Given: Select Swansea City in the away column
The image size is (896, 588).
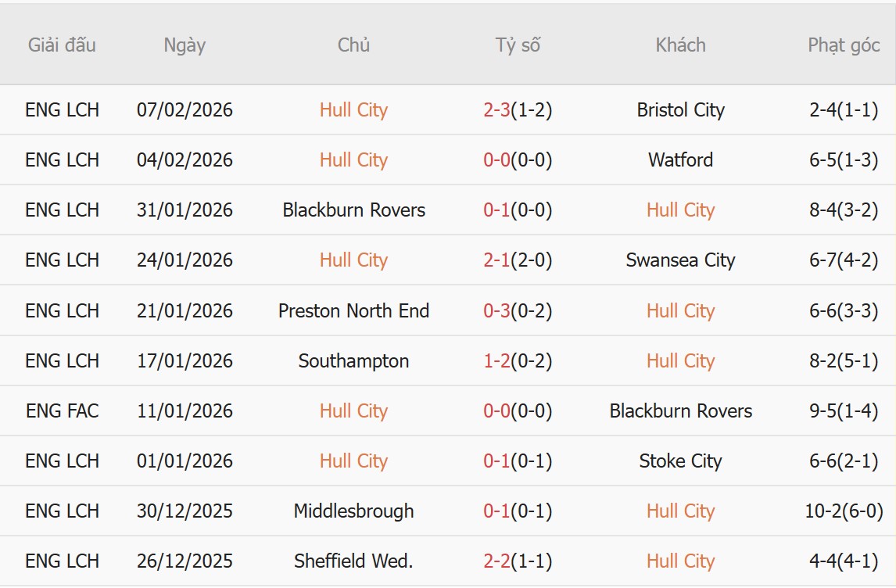Looking at the screenshot, I should pyautogui.click(x=680, y=260).
